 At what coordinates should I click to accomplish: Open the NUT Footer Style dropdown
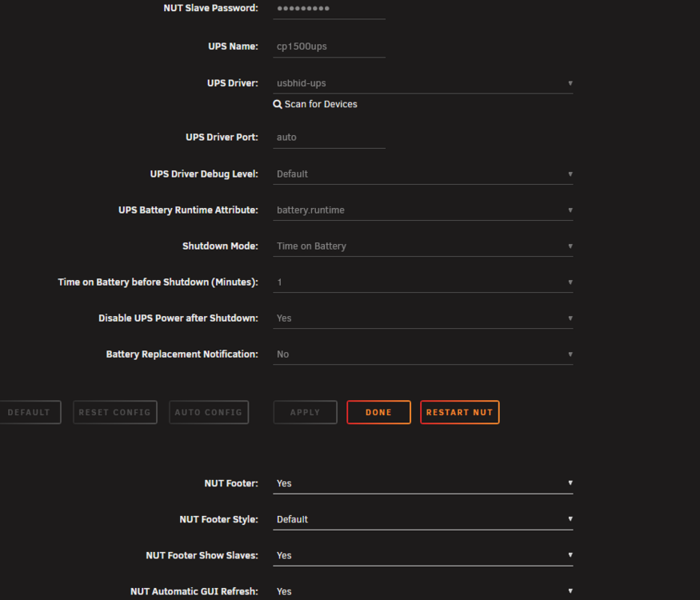coord(422,519)
